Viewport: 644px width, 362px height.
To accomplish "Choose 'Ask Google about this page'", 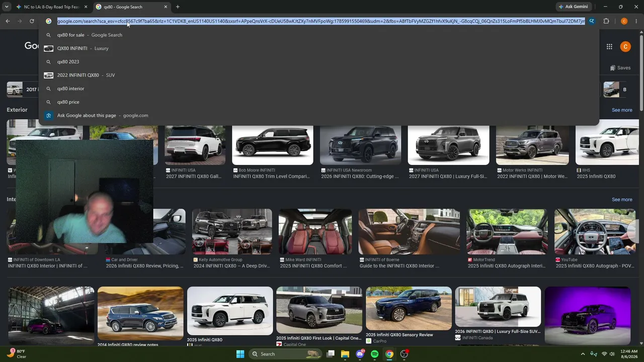I will [x=319, y=116].
